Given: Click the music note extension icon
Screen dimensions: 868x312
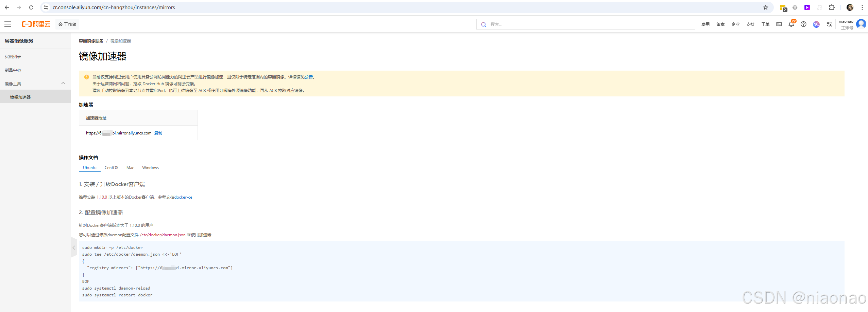Looking at the screenshot, I should pyautogui.click(x=819, y=7).
